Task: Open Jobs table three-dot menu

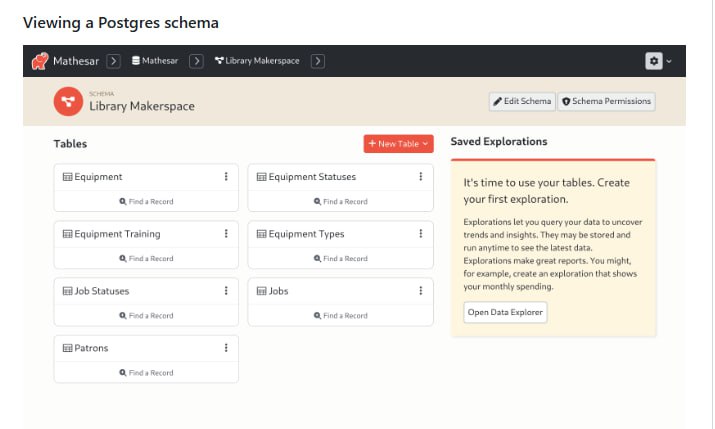Action: [420, 291]
